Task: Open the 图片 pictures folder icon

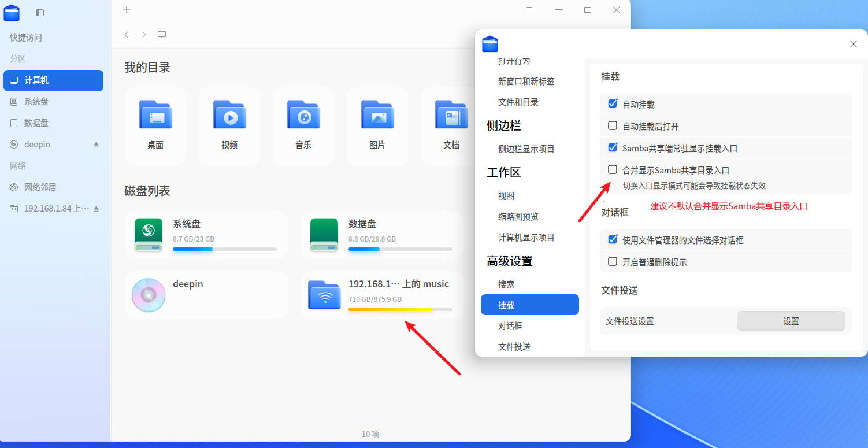Action: click(377, 114)
